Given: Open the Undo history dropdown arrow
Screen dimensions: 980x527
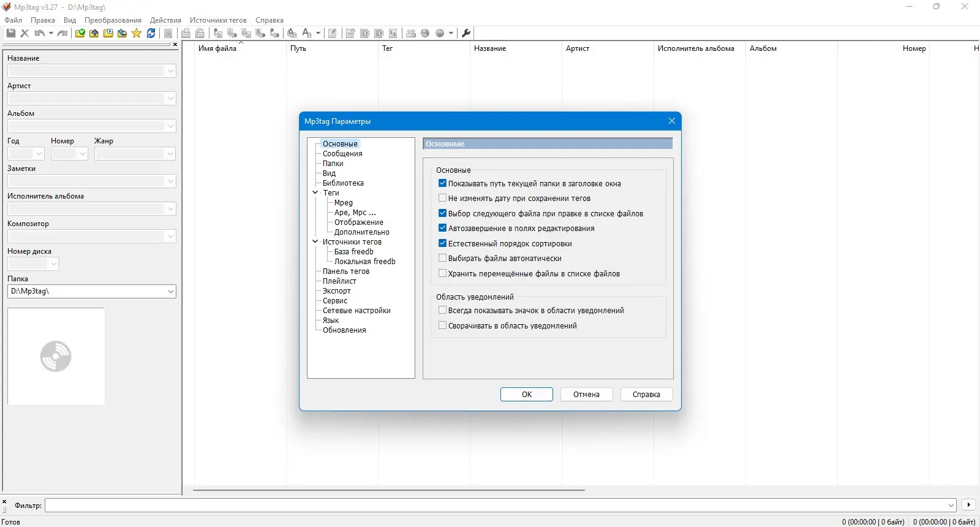Looking at the screenshot, I should pyautogui.click(x=51, y=33).
